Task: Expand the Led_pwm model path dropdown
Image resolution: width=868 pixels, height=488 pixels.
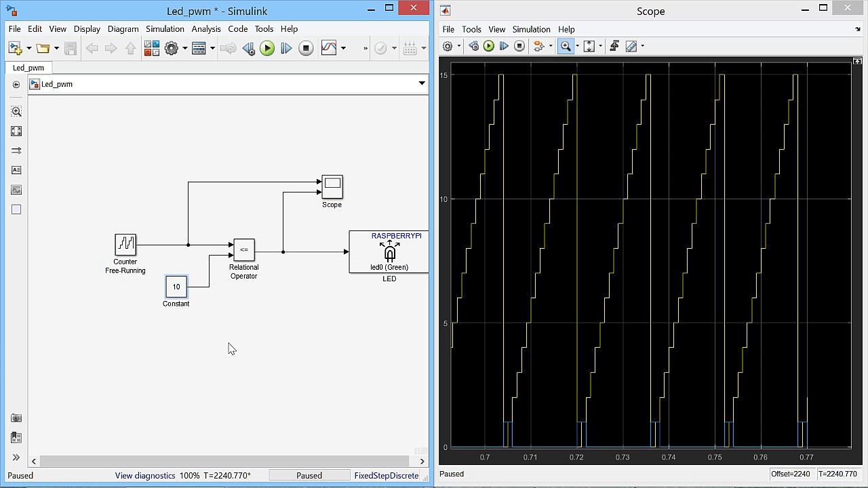Action: (x=421, y=83)
